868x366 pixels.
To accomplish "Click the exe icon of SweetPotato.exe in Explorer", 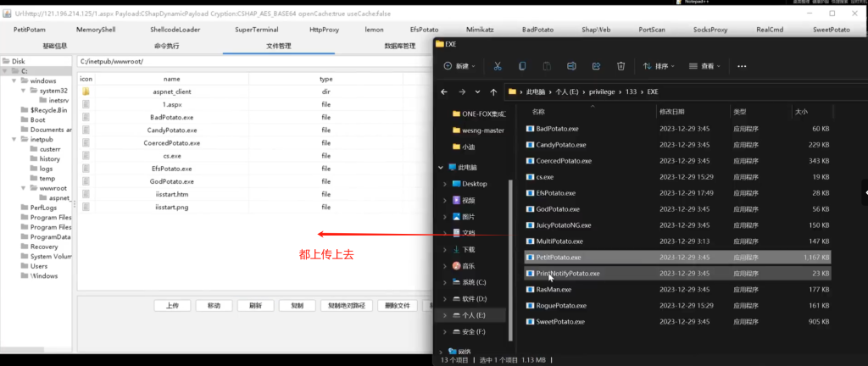I will pos(530,322).
